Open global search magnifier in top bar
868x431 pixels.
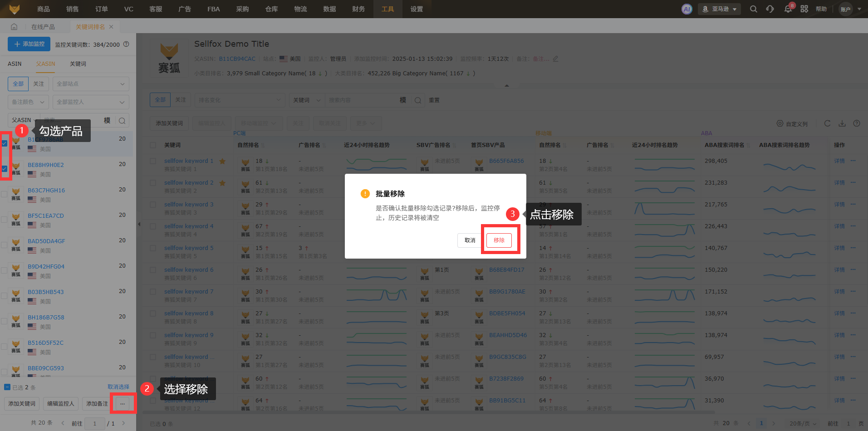click(x=753, y=9)
